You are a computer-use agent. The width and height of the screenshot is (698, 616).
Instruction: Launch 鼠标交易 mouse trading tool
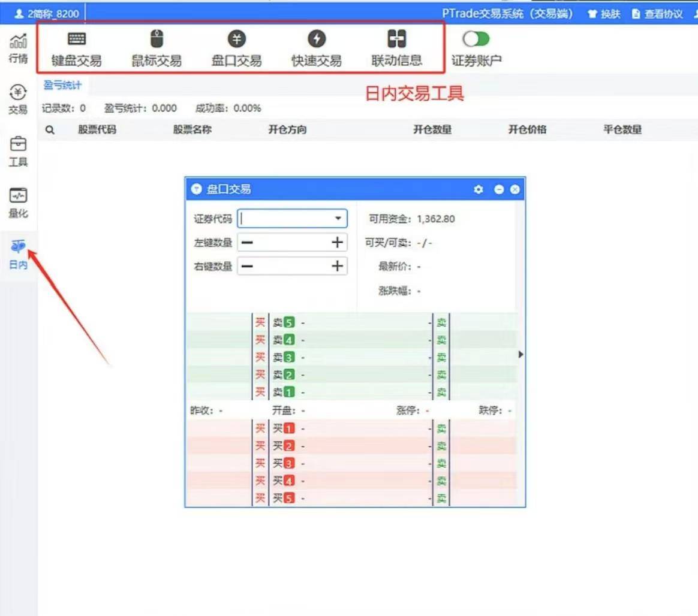(x=157, y=48)
